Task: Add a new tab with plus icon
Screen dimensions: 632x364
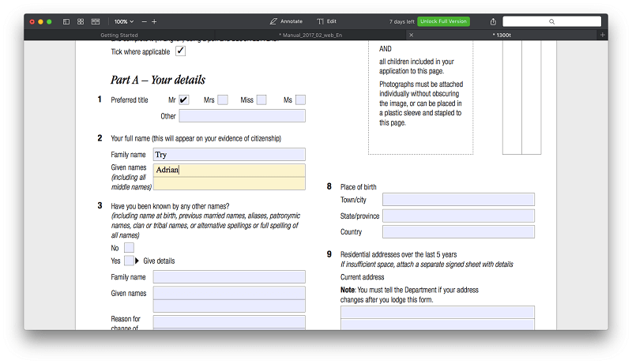Action: 602,35
